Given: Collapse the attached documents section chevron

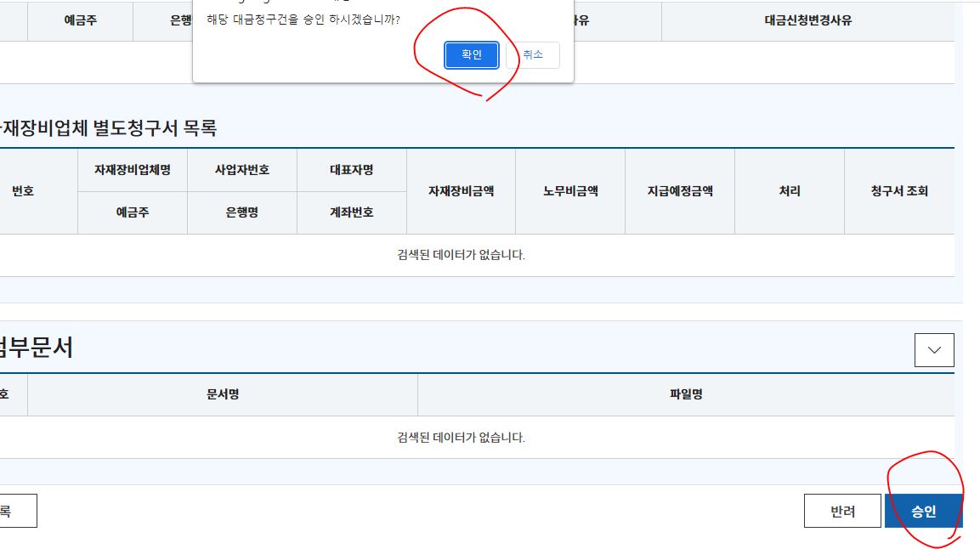Looking at the screenshot, I should 934,350.
